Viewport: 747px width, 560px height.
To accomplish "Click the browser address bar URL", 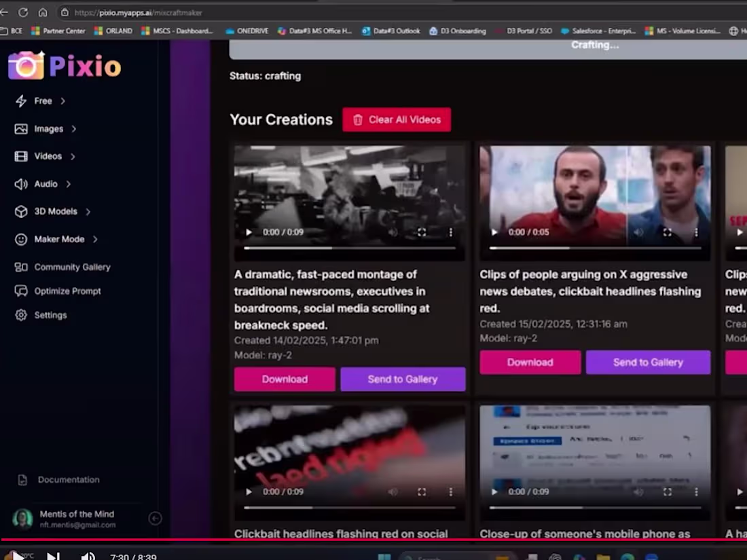I will point(138,13).
